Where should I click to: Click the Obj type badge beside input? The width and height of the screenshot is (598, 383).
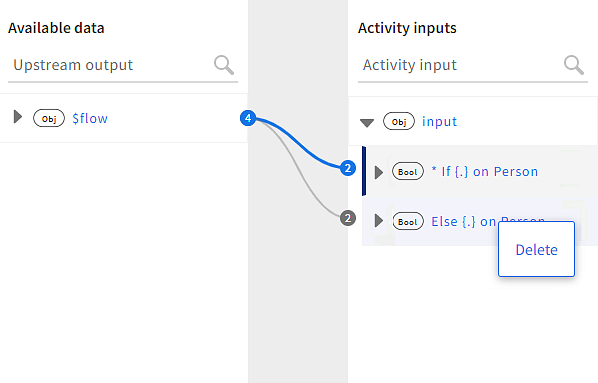point(399,121)
